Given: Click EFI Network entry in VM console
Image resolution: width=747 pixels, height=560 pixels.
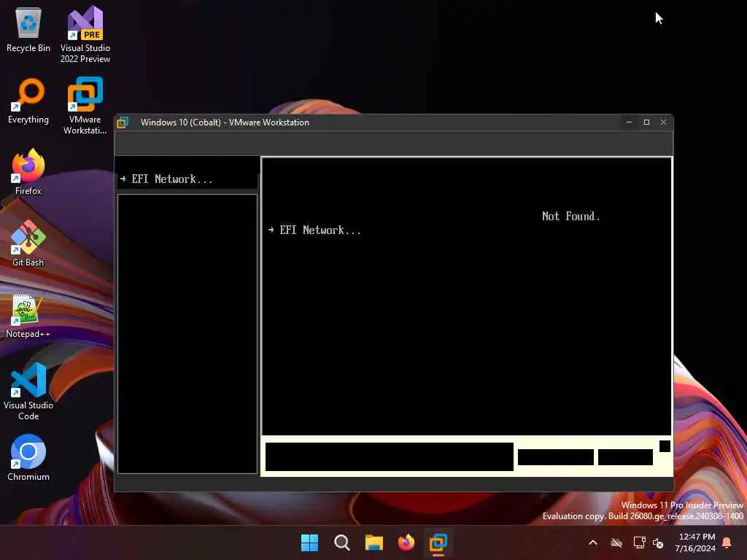Looking at the screenshot, I should click(315, 230).
